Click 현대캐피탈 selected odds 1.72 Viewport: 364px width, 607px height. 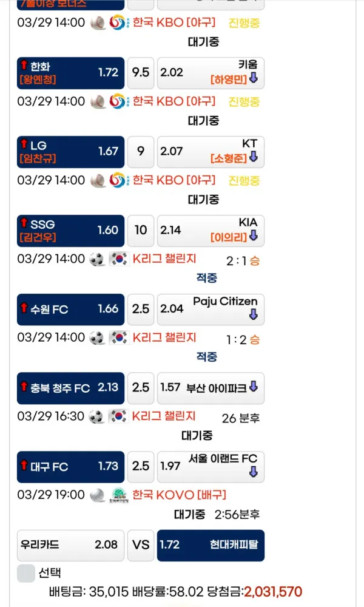(211, 546)
